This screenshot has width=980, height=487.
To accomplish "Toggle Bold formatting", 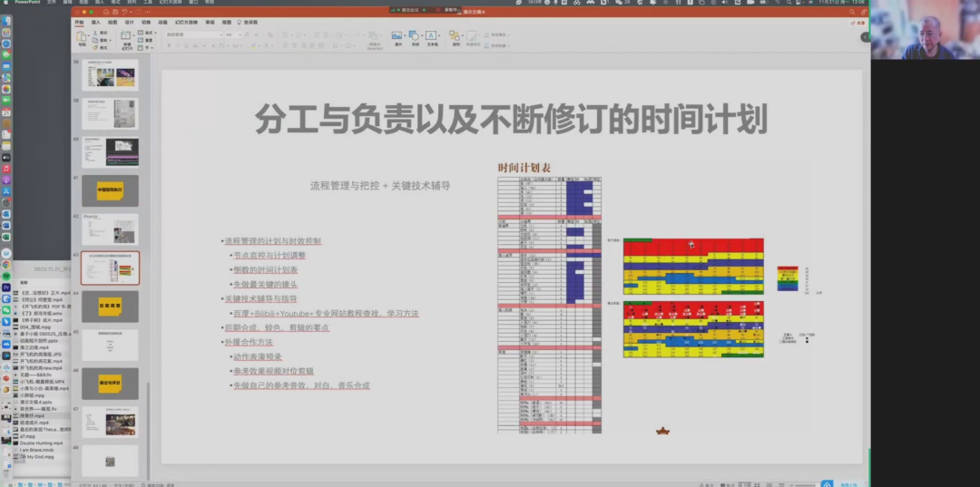I will tap(170, 45).
